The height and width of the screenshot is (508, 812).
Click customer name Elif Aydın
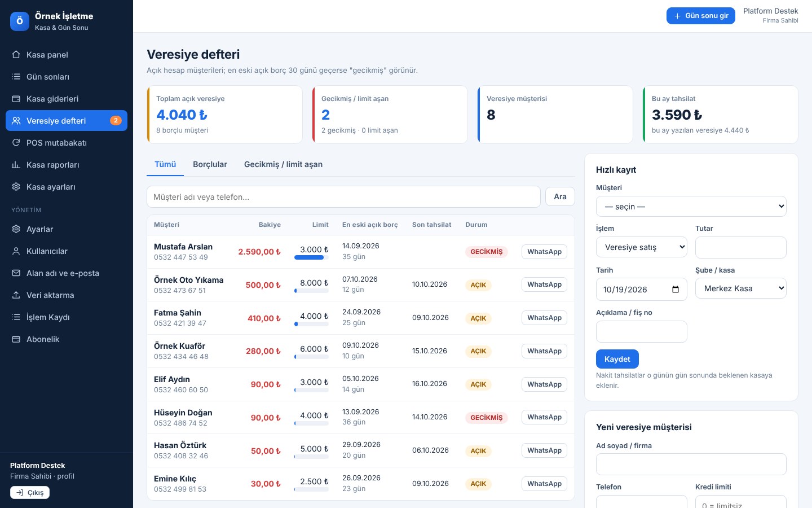(172, 379)
